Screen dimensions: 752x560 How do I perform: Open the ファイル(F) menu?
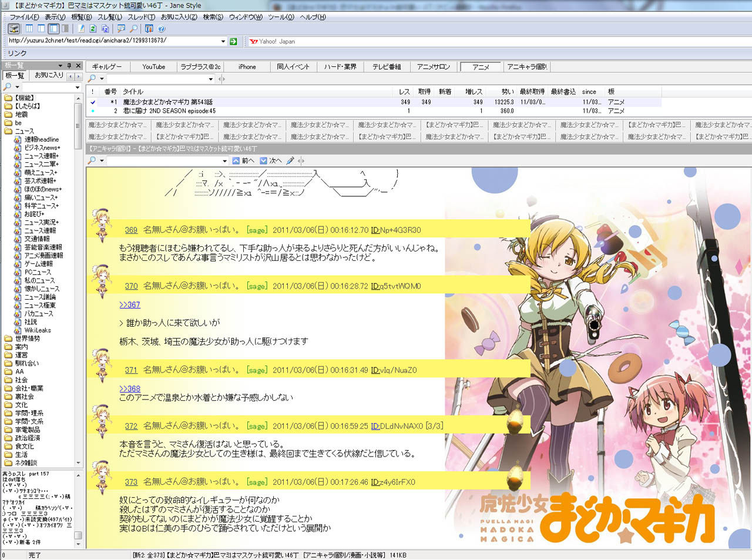click(x=24, y=17)
